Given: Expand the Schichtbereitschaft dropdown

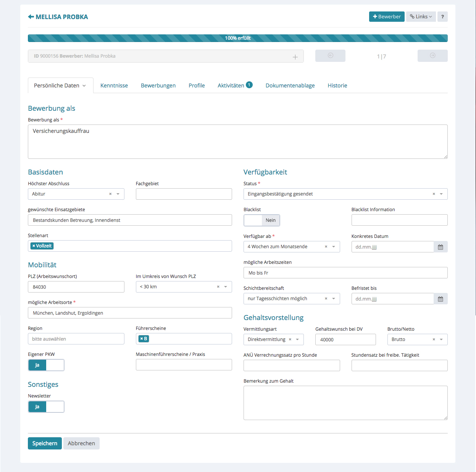Looking at the screenshot, I should 334,299.
